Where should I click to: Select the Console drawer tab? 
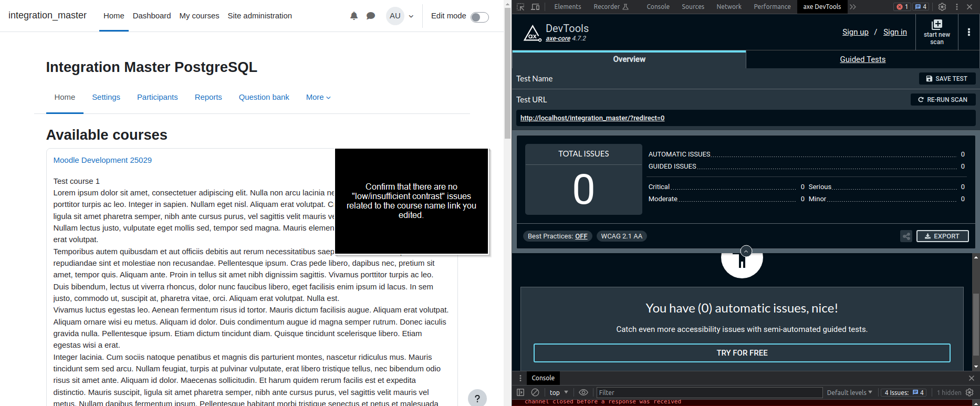coord(543,378)
